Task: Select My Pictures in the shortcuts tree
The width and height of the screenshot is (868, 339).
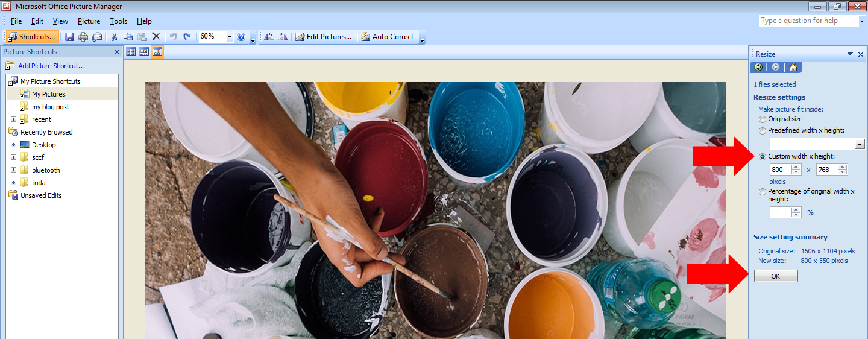Action: [49, 94]
